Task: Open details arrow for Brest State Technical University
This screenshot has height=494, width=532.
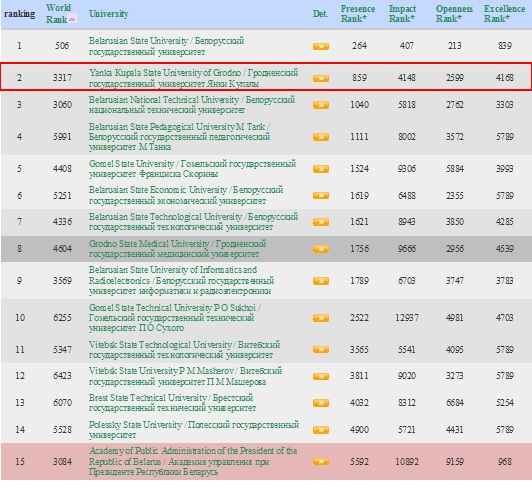Action: point(321,403)
